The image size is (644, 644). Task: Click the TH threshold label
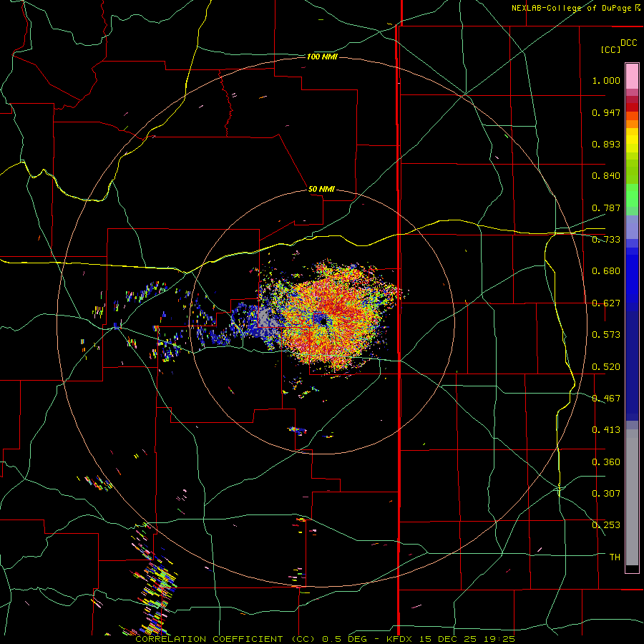pyautogui.click(x=615, y=557)
